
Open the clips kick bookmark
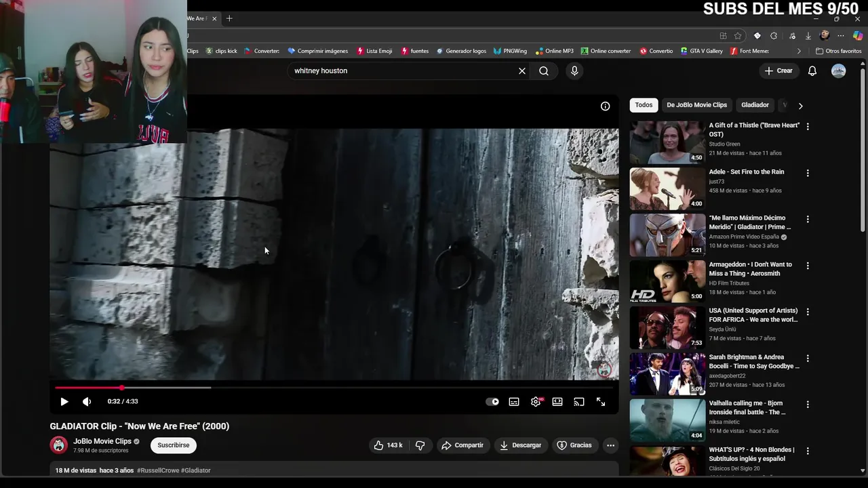221,51
